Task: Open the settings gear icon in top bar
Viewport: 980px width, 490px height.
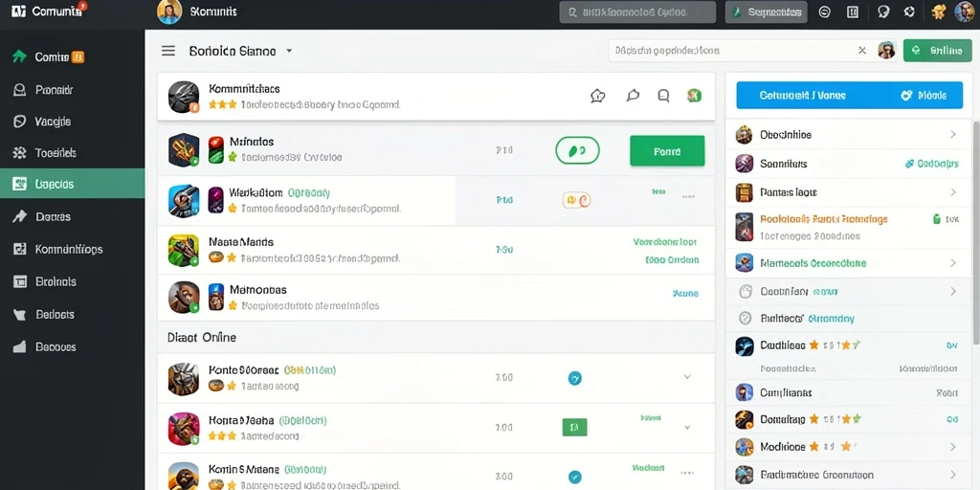Action: point(909,11)
